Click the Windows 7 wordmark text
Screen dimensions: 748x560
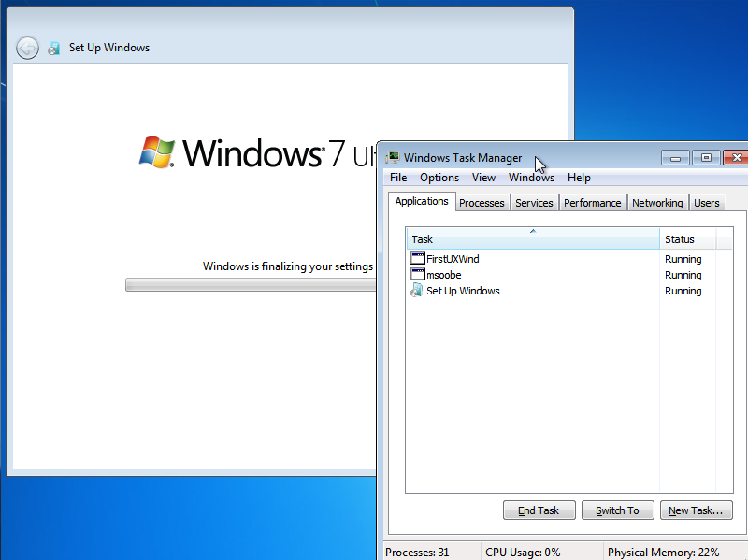pos(264,153)
